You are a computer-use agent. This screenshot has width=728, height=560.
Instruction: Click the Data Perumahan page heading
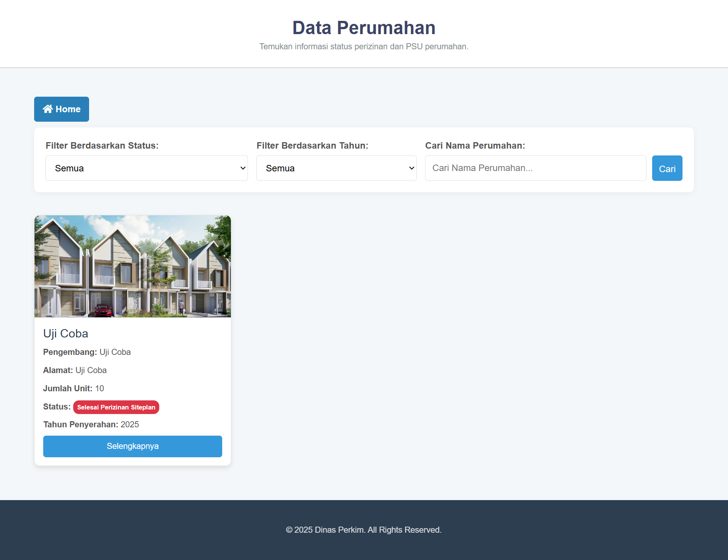pyautogui.click(x=364, y=28)
